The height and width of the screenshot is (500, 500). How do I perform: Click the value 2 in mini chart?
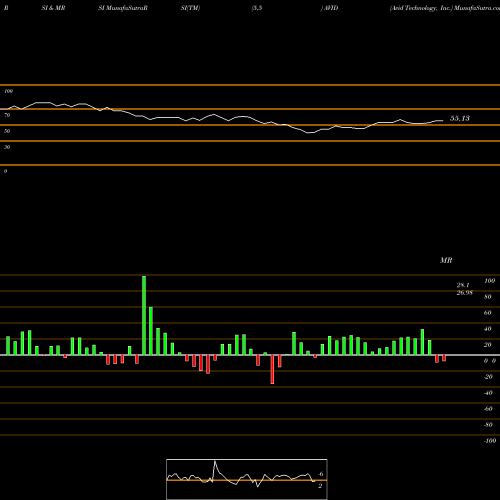(x=320, y=486)
